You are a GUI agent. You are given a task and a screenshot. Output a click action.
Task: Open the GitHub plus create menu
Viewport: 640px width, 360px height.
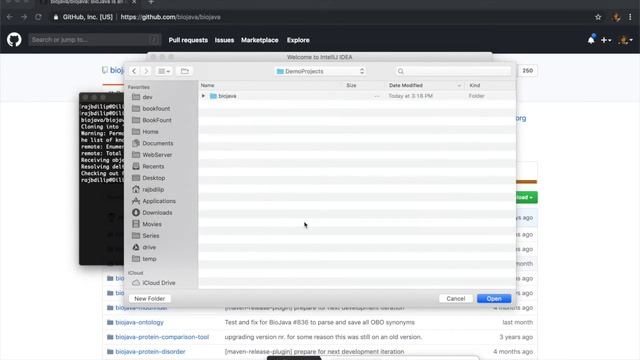(606, 40)
